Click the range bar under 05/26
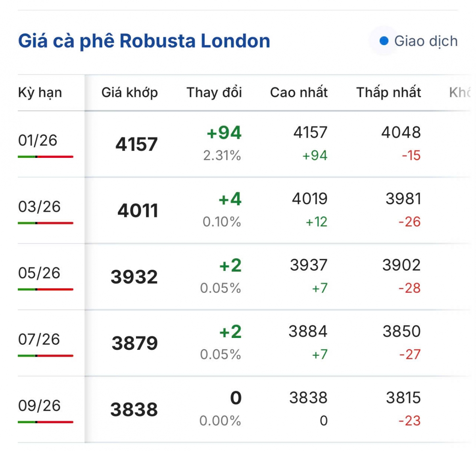This screenshot has width=476, height=451. click(x=45, y=289)
